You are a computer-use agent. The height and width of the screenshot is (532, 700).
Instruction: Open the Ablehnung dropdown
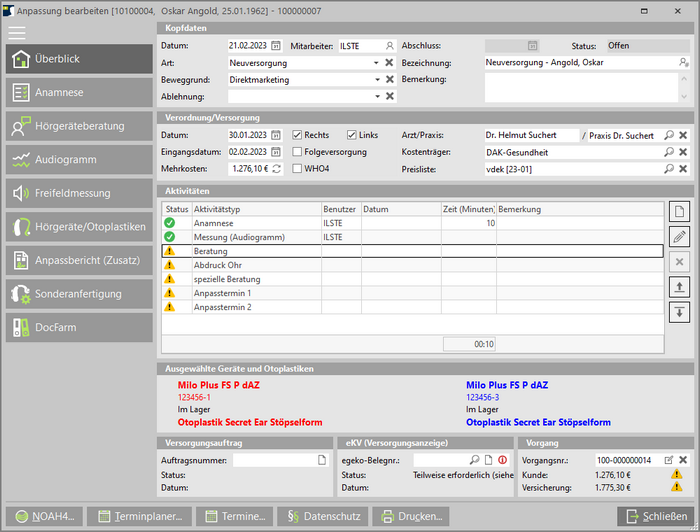coord(376,97)
